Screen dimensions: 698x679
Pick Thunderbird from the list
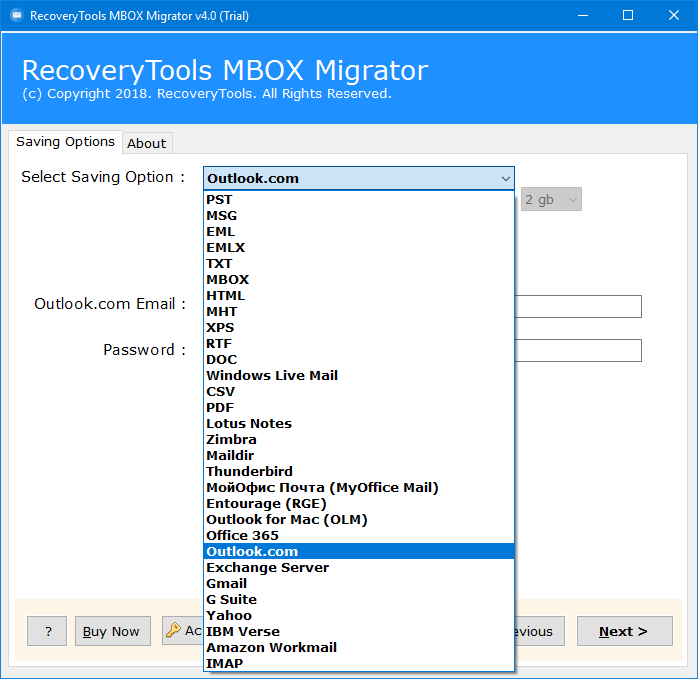pyautogui.click(x=359, y=472)
